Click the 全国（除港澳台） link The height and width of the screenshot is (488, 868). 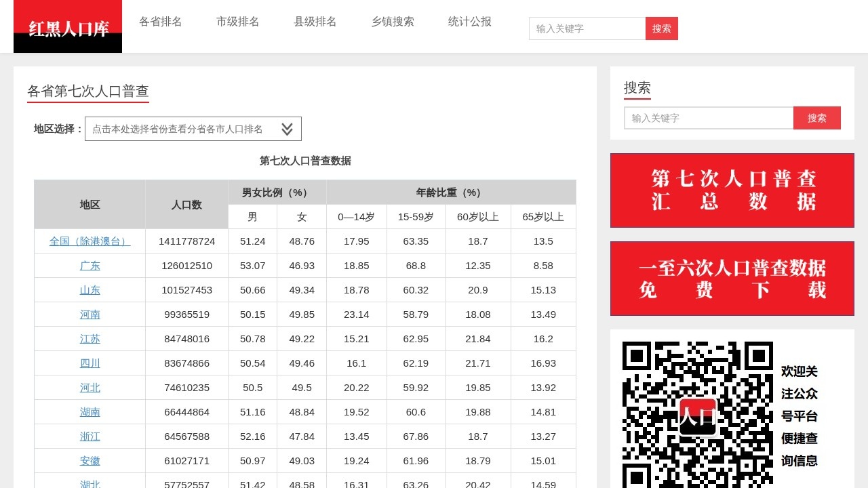90,241
